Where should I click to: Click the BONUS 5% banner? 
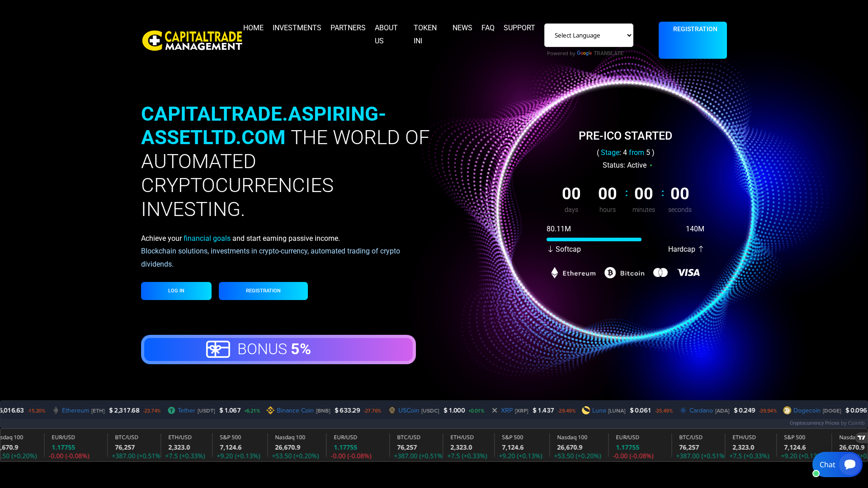tap(278, 349)
